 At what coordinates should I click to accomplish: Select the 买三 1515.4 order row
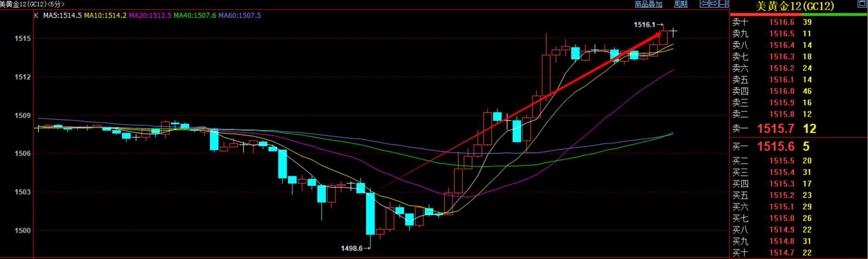(x=799, y=173)
